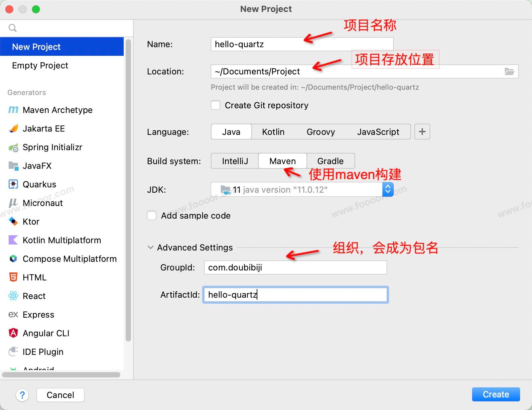Click the plus button to add language
The height and width of the screenshot is (410, 532).
coord(422,132)
